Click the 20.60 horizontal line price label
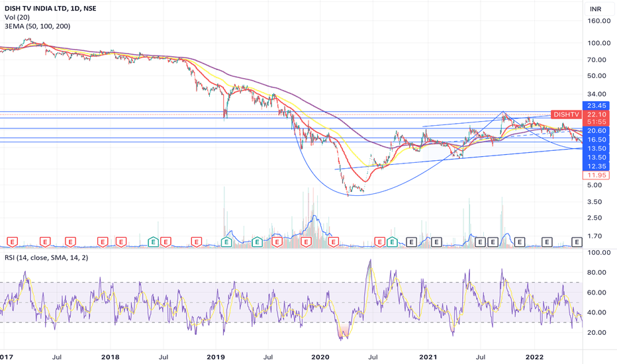The width and height of the screenshot is (617, 364). pyautogui.click(x=596, y=130)
